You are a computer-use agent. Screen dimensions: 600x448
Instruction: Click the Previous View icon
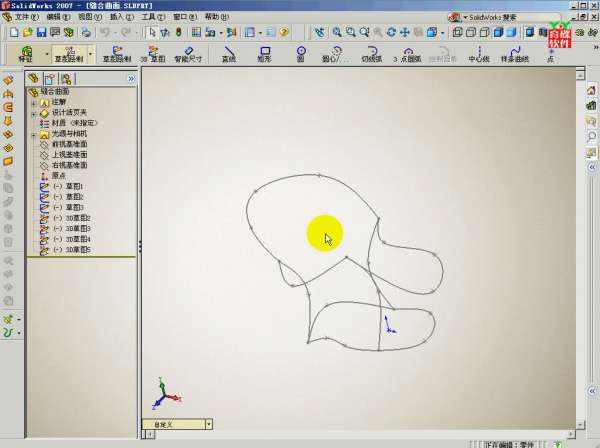pos(319,33)
